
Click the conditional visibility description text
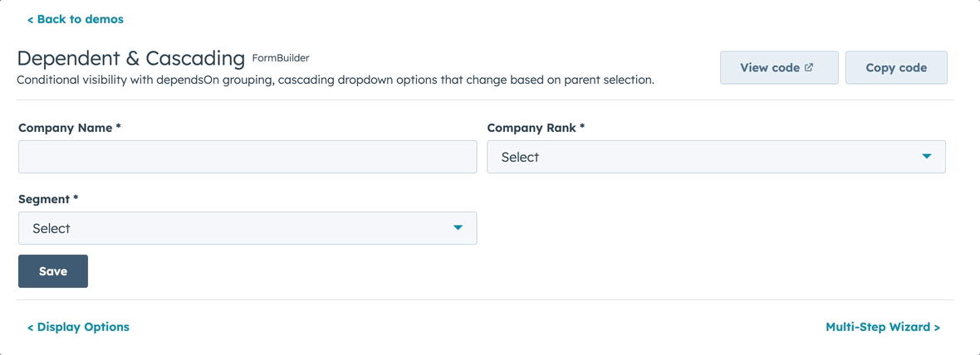pos(336,80)
